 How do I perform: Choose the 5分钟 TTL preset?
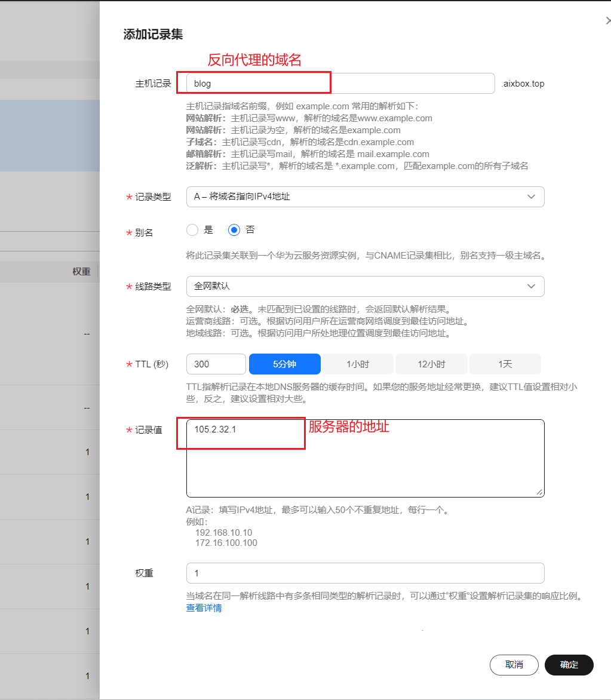(284, 364)
